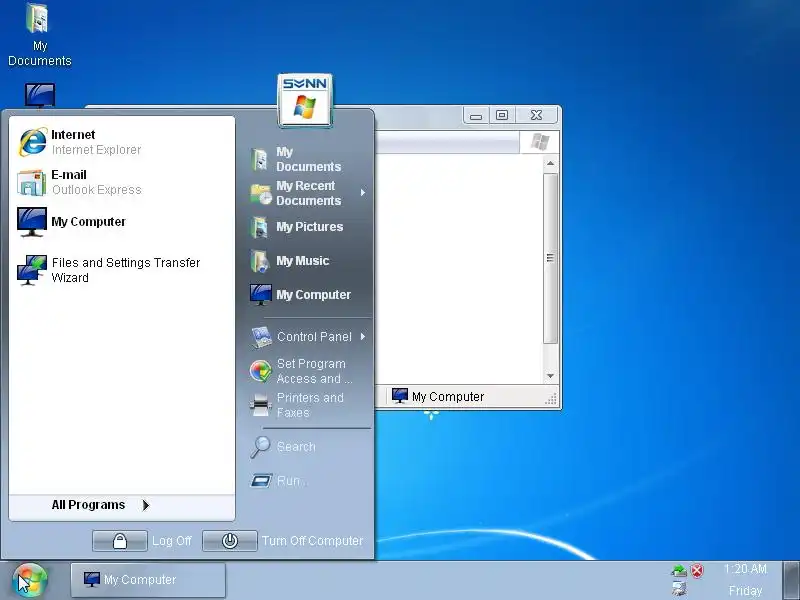Click the green Safely Remove Hardware tray icon

679,570
